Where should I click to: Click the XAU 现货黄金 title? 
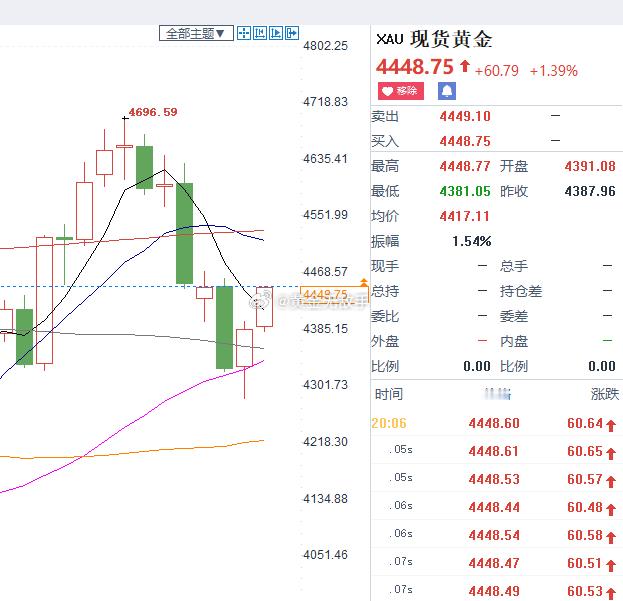coord(434,39)
